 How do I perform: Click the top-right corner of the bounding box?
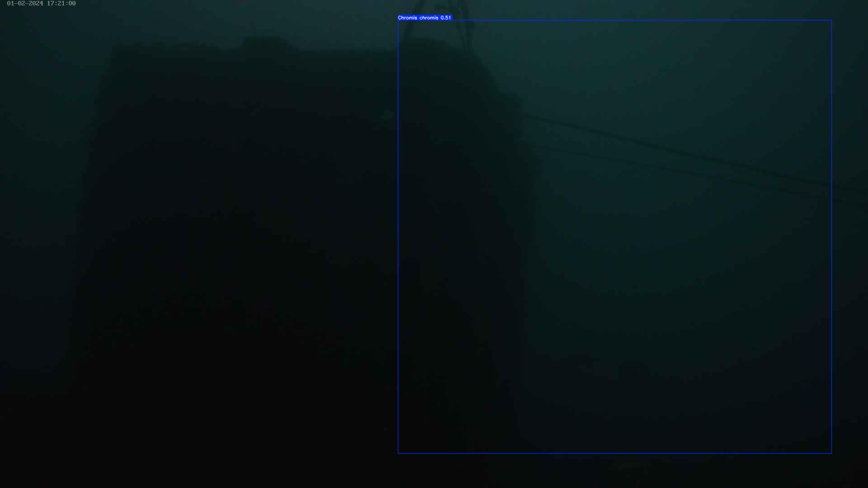(x=831, y=20)
